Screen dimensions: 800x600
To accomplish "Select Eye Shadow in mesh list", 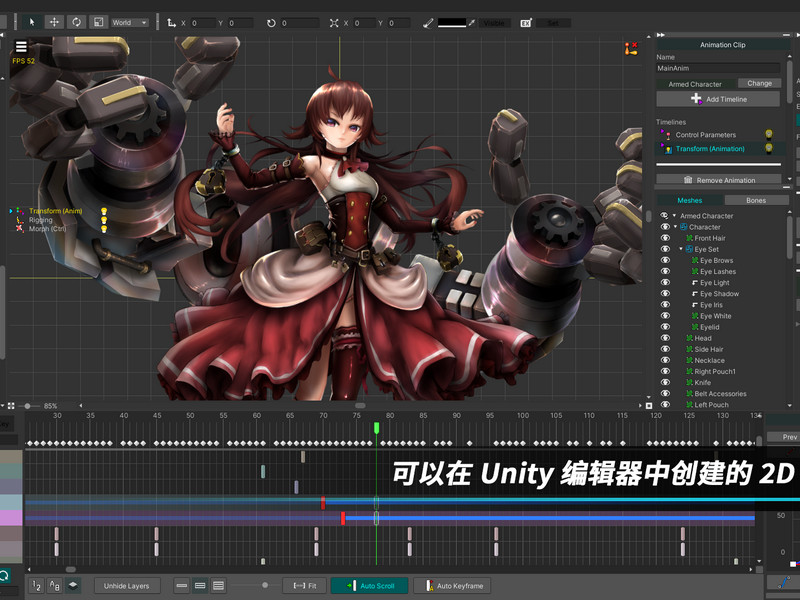I will pos(719,294).
